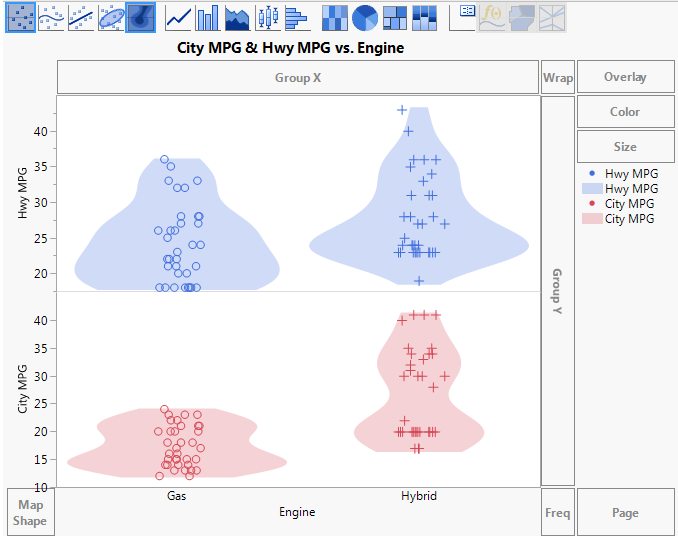Click the Hwy MPG blue area legend swatch
Screen dimensions: 678x536
pyautogui.click(x=592, y=188)
